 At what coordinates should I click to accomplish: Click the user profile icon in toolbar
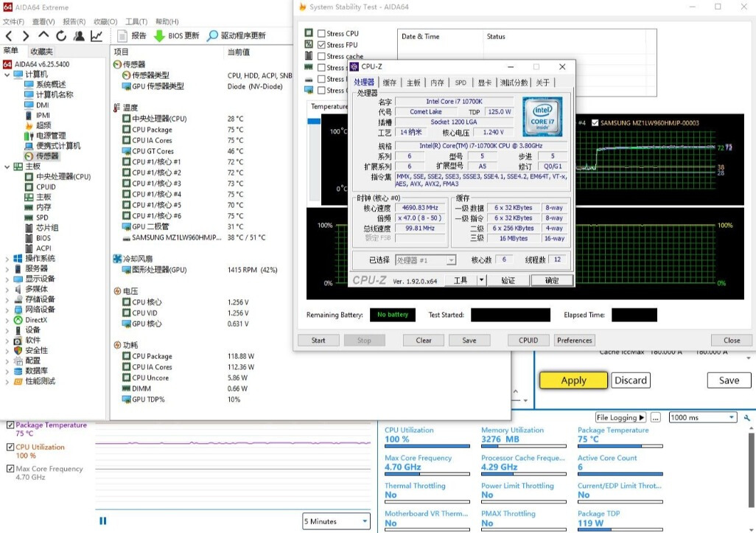[x=79, y=35]
